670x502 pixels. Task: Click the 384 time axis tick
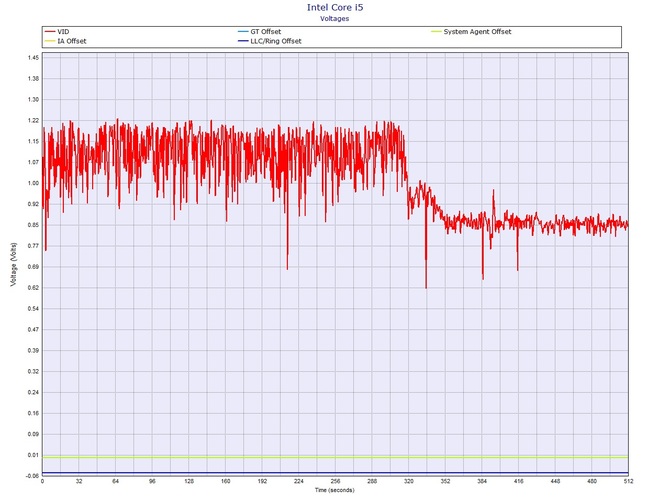pos(482,481)
